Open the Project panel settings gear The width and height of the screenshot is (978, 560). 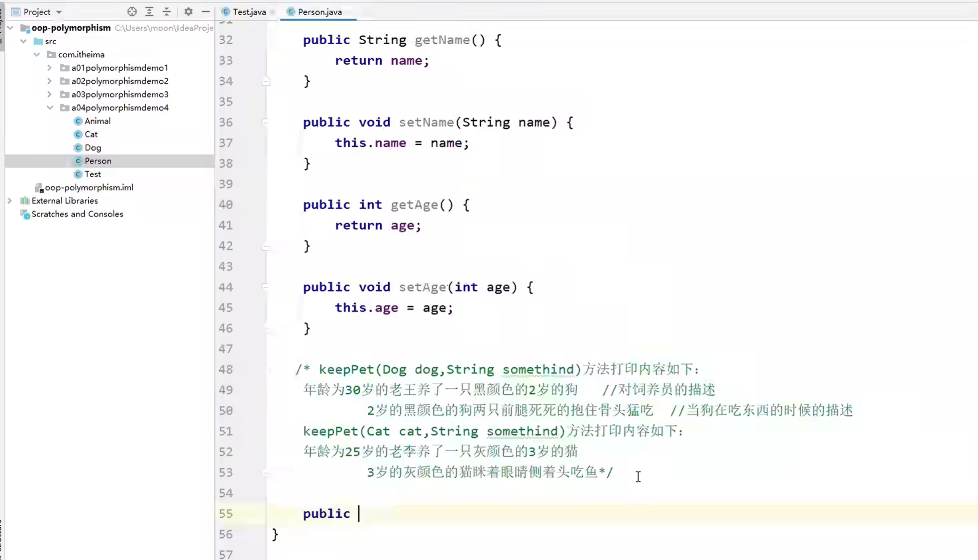coord(188,12)
